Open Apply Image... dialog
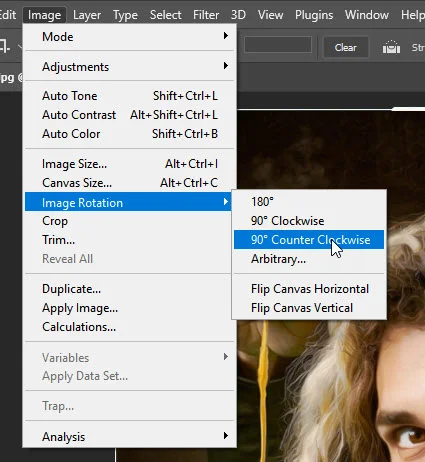The width and height of the screenshot is (425, 462). [x=129, y=308]
